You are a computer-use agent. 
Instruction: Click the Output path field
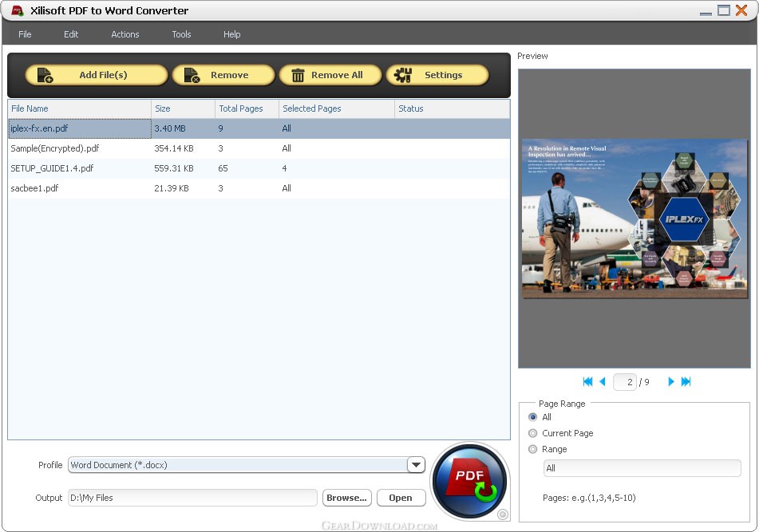tap(192, 498)
